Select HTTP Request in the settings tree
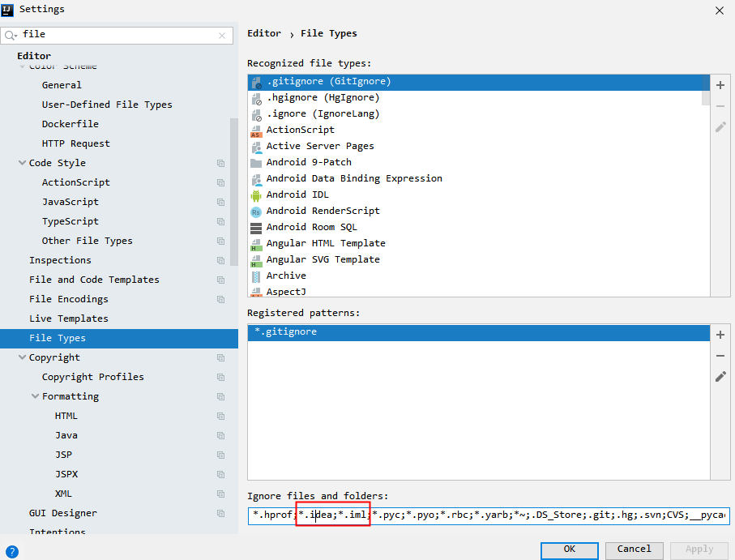 (x=75, y=143)
